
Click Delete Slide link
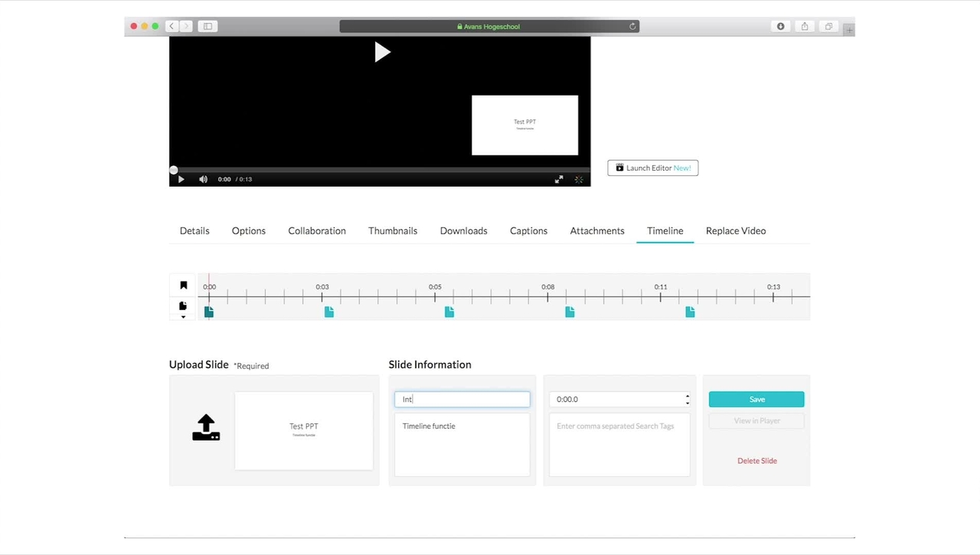[757, 461]
